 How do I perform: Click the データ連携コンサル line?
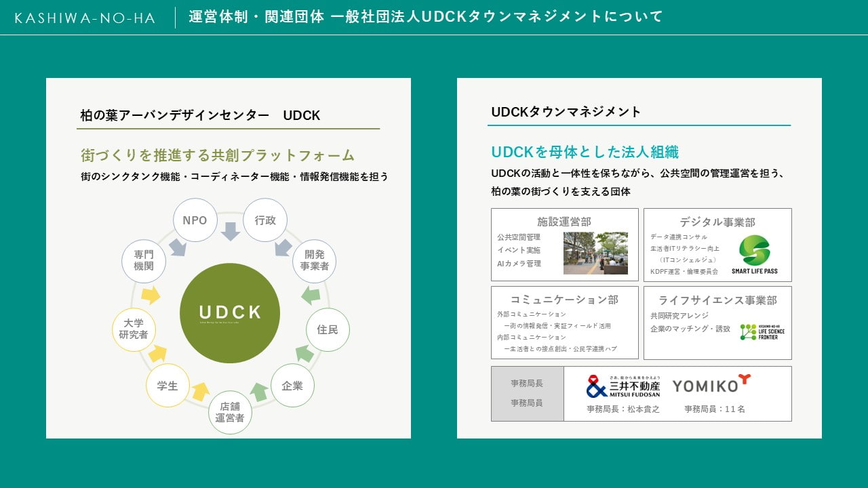point(679,237)
